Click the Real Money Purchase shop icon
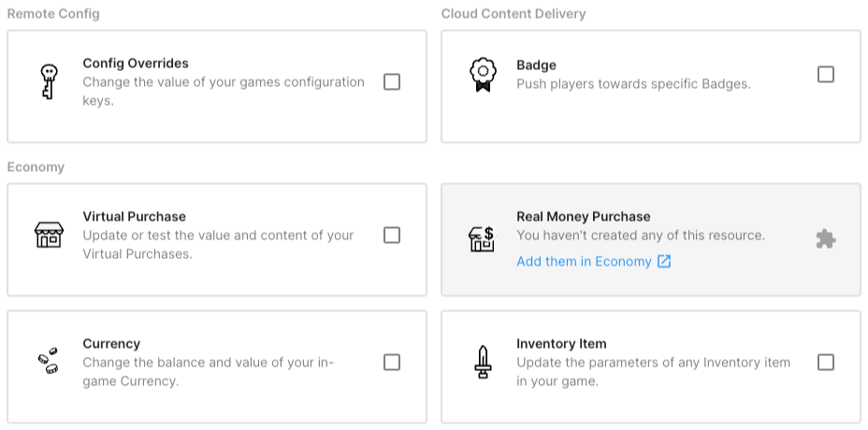This screenshot has width=868, height=430. tap(482, 239)
